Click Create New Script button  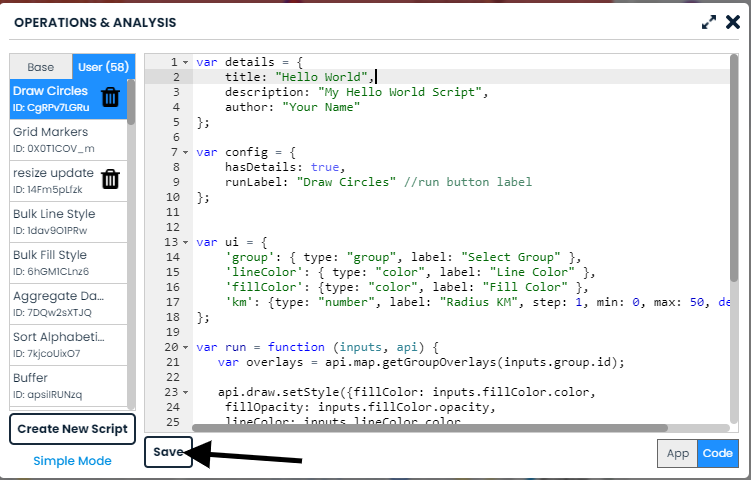[x=72, y=429]
